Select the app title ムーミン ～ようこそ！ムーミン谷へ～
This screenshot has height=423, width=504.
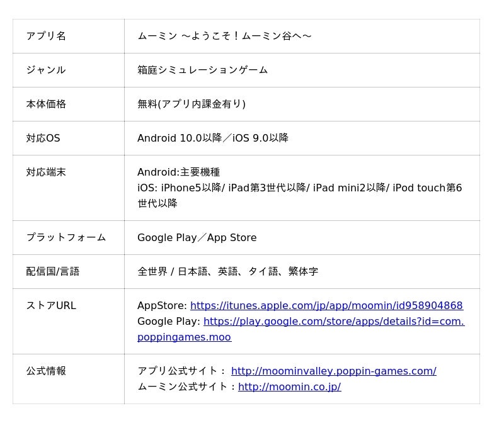tap(224, 36)
